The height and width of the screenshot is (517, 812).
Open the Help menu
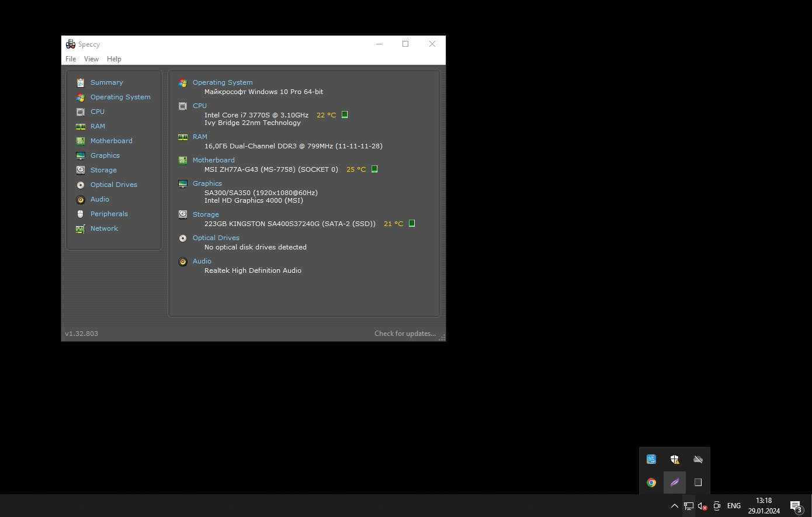[x=114, y=59]
